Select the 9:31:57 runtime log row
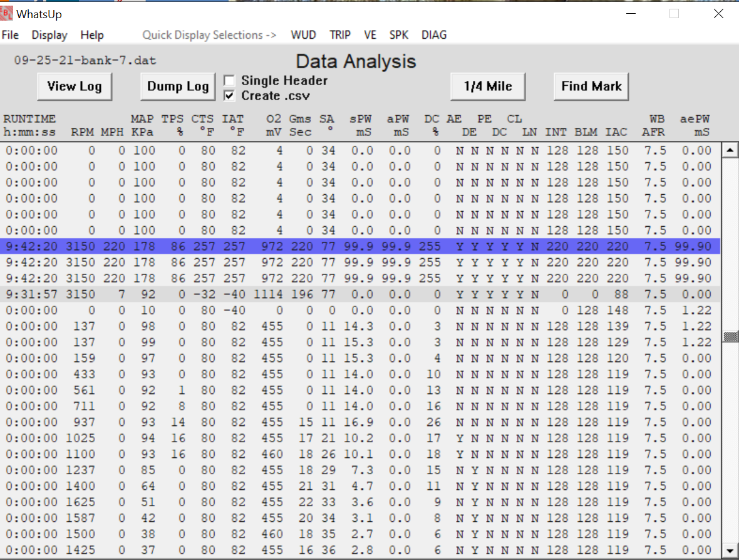The width and height of the screenshot is (739, 560). pos(360,294)
